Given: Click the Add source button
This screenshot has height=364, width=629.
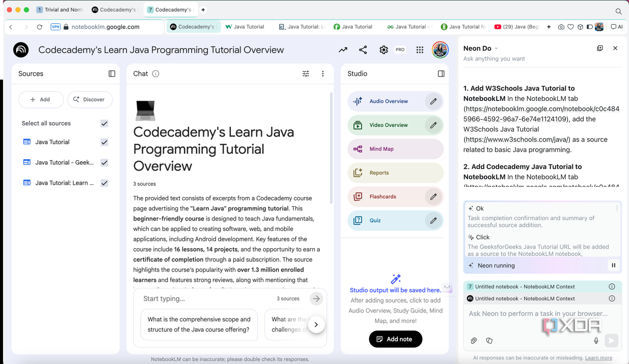Looking at the screenshot, I should (41, 100).
